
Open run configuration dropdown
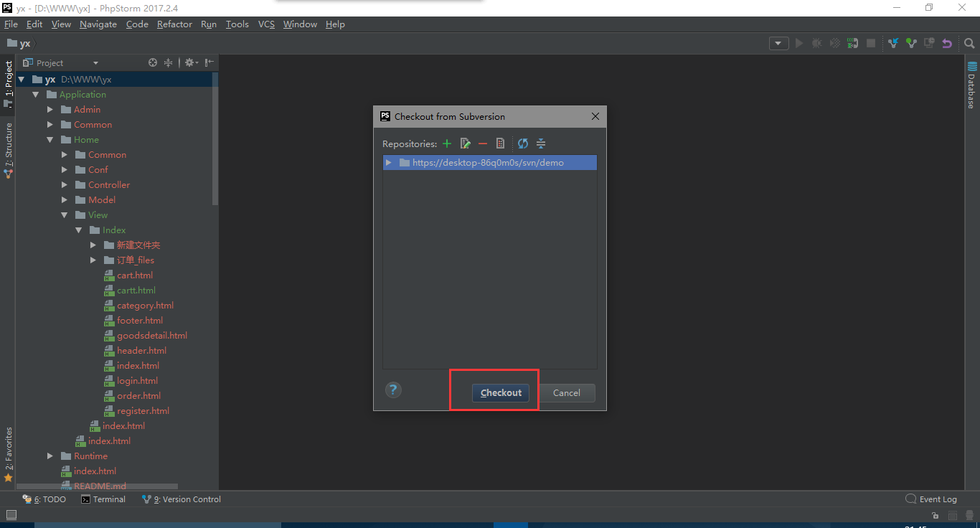point(779,43)
